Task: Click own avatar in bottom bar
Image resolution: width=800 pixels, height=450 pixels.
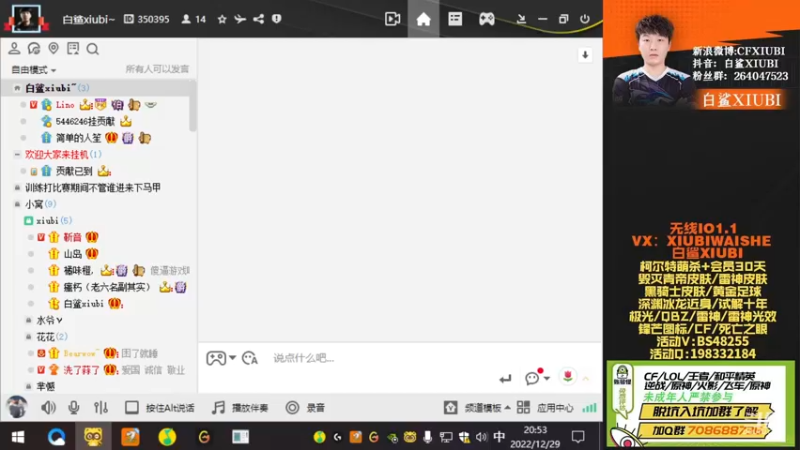Action: point(16,407)
